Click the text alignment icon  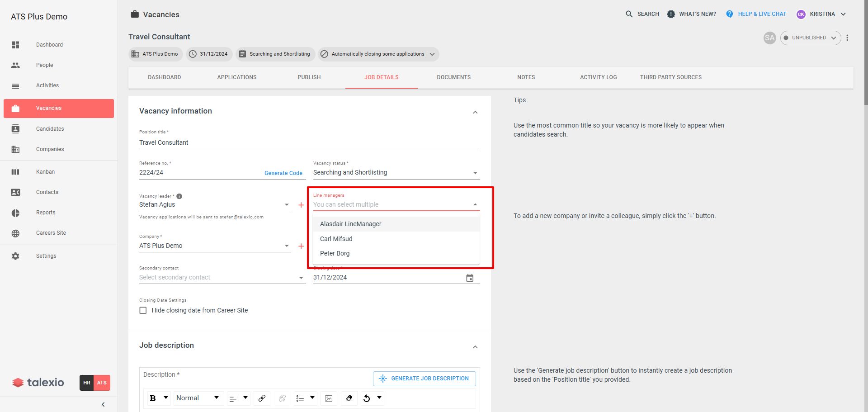233,398
